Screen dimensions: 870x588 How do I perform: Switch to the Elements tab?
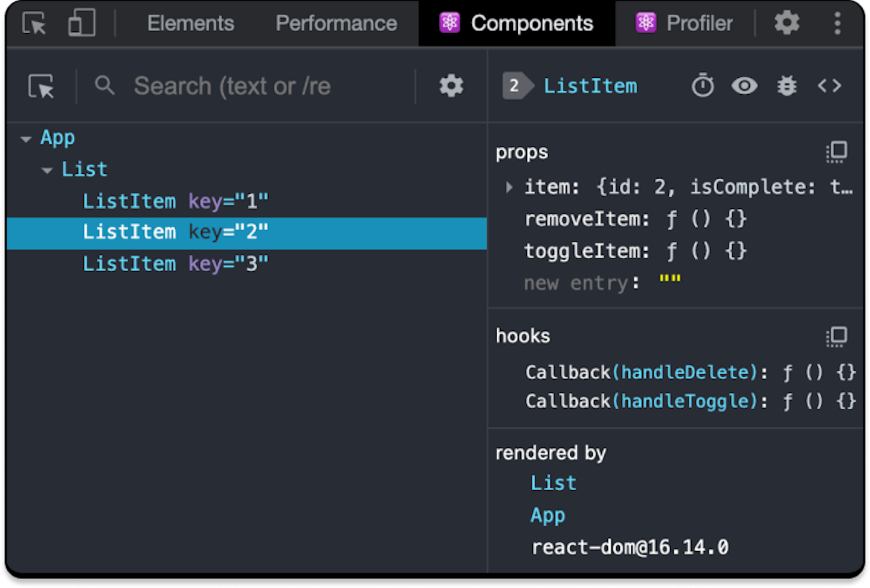(x=190, y=24)
